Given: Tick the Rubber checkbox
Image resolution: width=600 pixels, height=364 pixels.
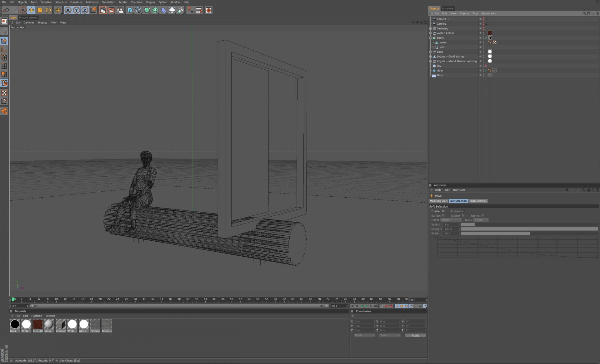Looking at the screenshot, I should (463, 215).
